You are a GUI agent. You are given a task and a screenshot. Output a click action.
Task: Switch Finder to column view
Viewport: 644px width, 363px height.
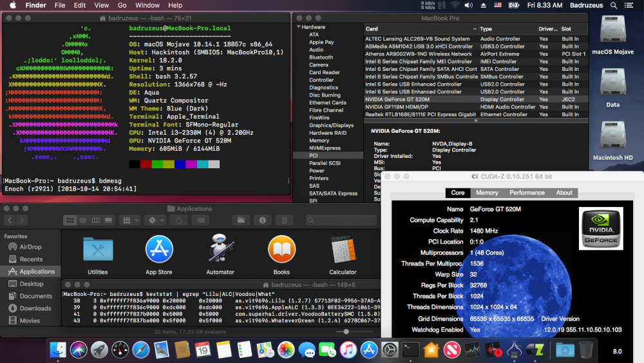(x=96, y=221)
